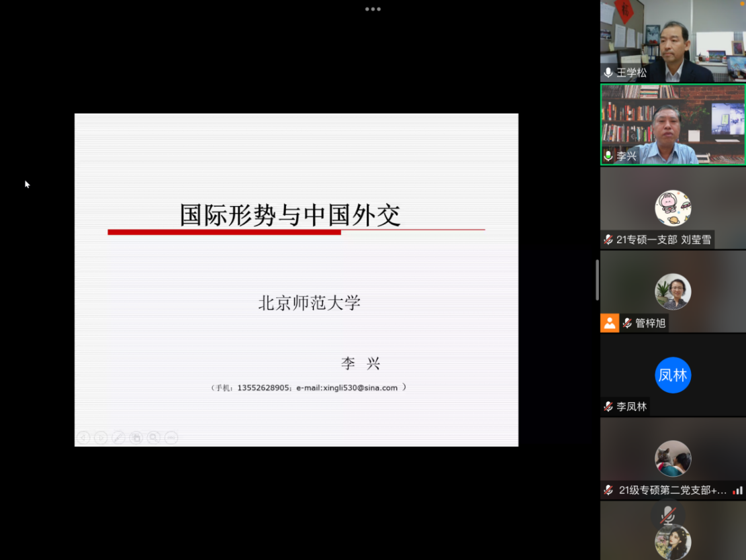Viewport: 746px width, 560px height.
Task: Click next slide arrow on slide toolbar
Action: [x=101, y=438]
